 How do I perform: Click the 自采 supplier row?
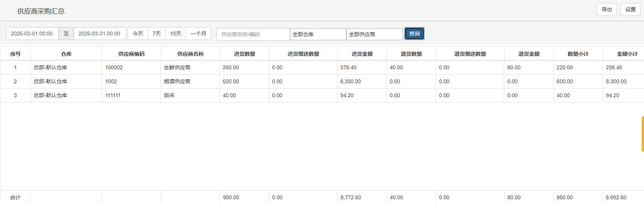169,95
